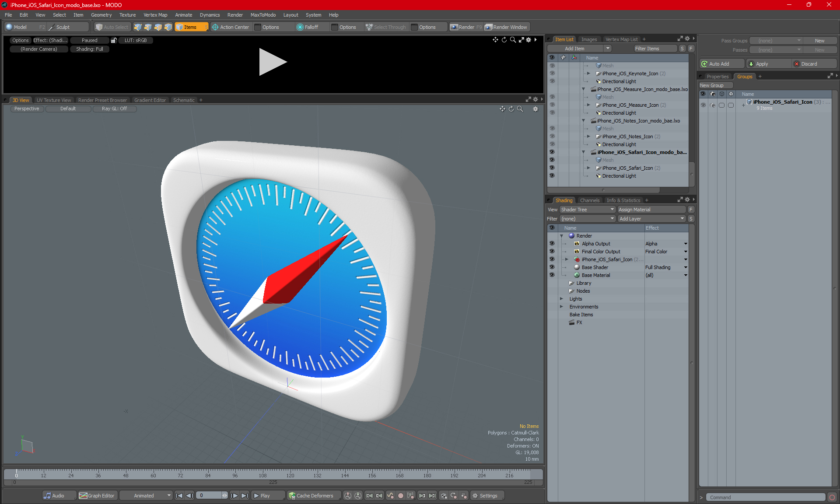Screen dimensions: 840x504
Task: Choose Polygons selection mode icon
Action: 158,27
